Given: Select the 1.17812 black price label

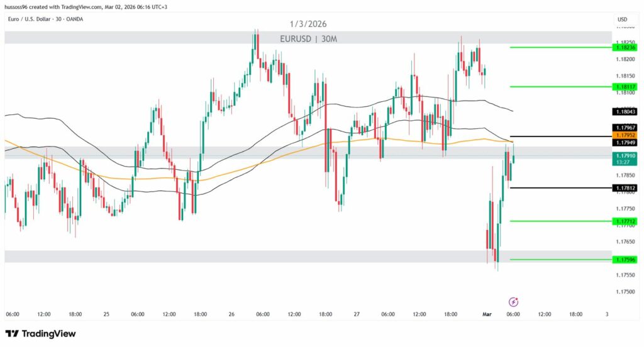Looking at the screenshot, I should pos(626,187).
